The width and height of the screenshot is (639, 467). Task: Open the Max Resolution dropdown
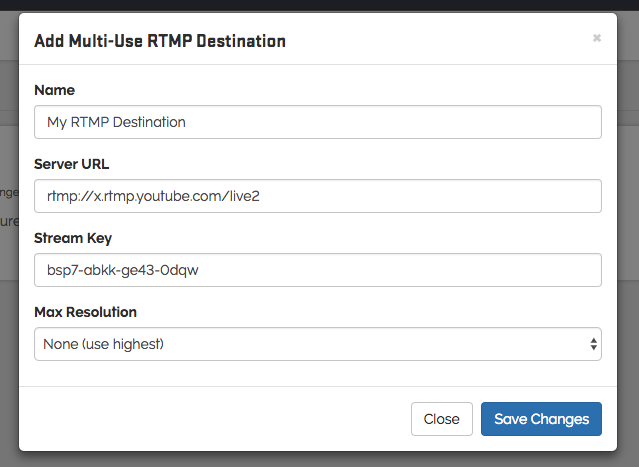coord(317,344)
